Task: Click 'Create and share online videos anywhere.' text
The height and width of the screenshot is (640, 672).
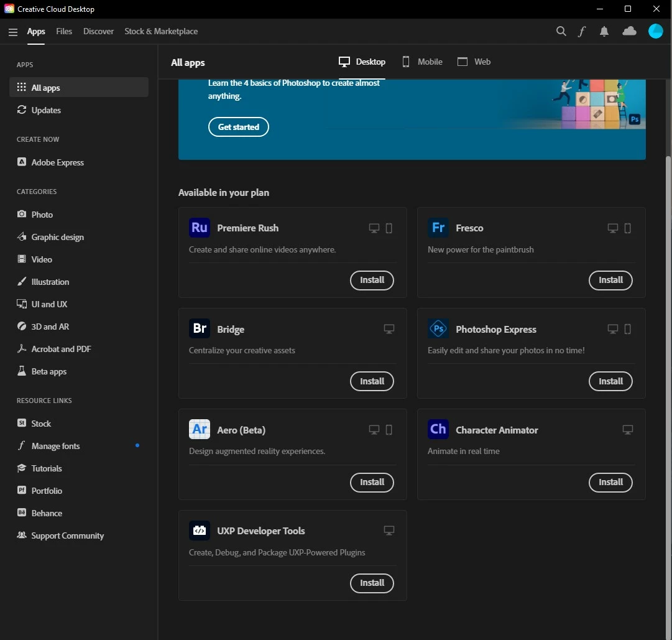Action: pyautogui.click(x=262, y=249)
